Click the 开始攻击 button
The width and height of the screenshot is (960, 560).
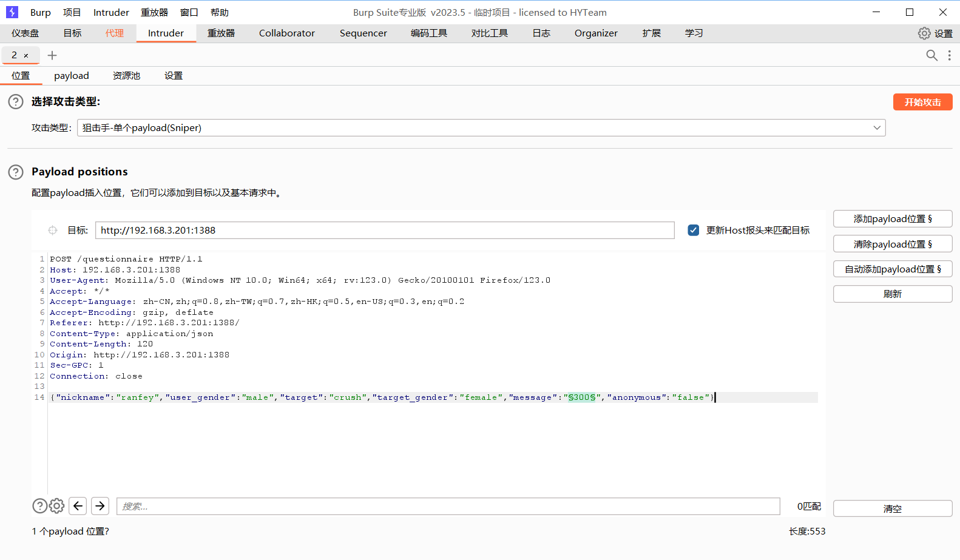pyautogui.click(x=922, y=102)
